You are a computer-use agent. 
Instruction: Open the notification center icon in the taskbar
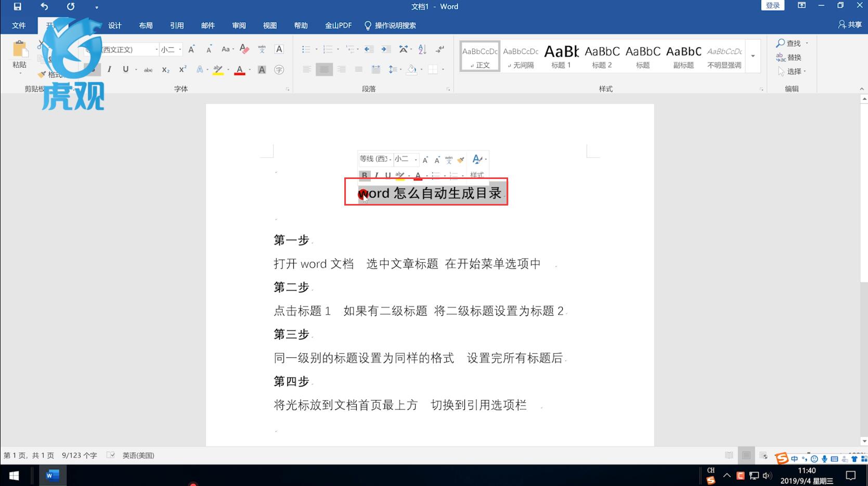click(x=851, y=476)
